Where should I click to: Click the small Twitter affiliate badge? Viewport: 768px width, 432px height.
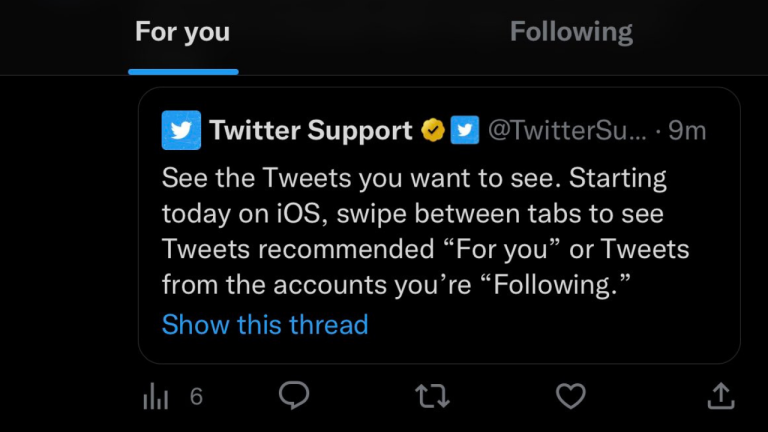pyautogui.click(x=465, y=130)
